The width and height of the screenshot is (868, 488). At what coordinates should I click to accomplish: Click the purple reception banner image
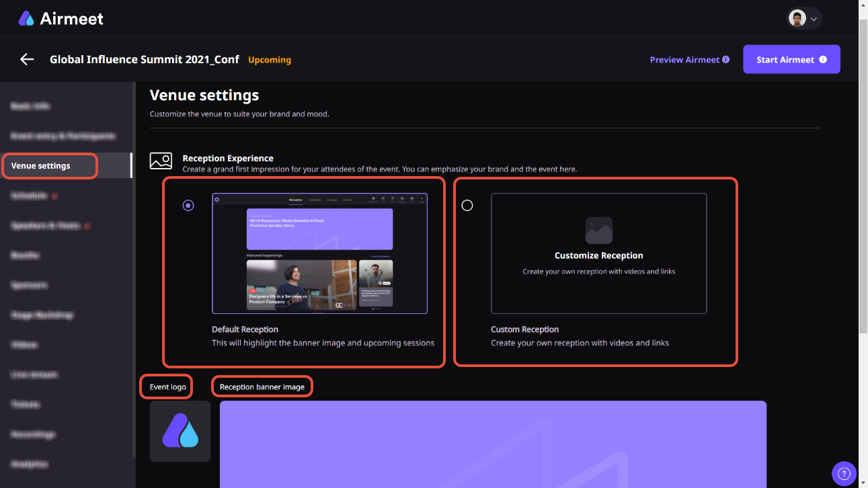tap(493, 444)
